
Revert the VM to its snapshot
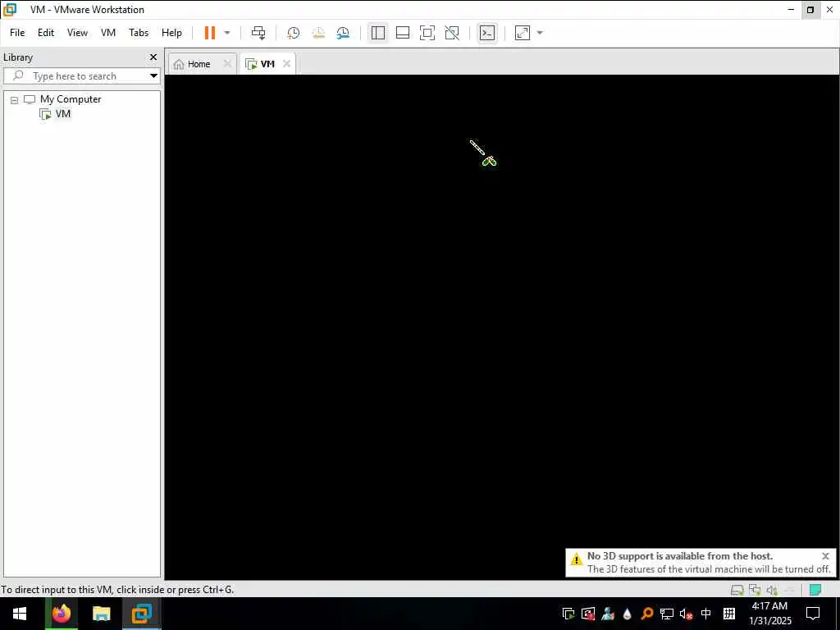coord(318,33)
